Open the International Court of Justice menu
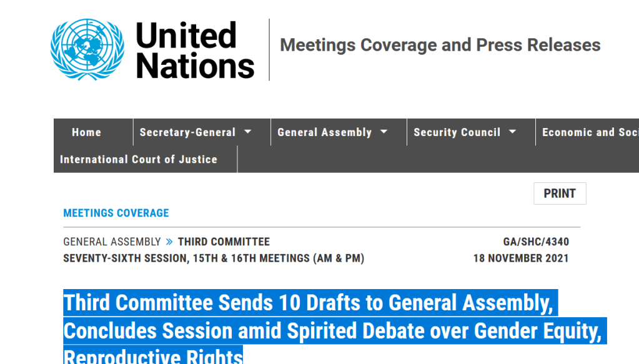 tap(139, 159)
